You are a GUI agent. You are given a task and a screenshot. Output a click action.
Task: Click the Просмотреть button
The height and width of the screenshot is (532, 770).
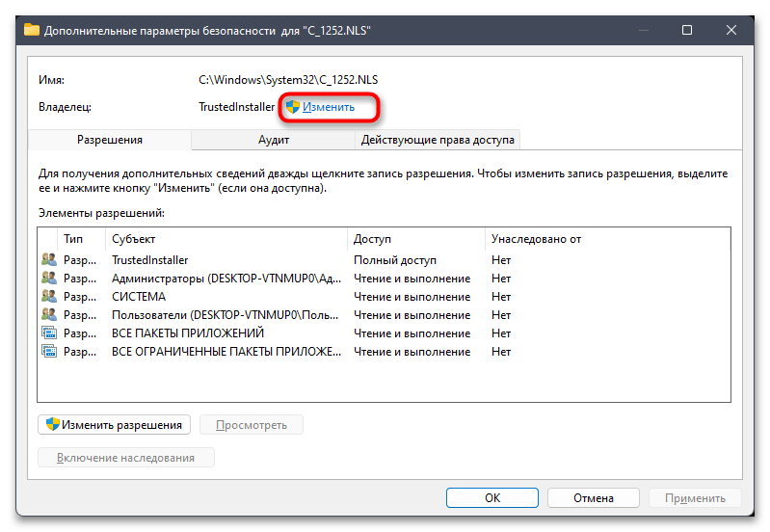pyautogui.click(x=252, y=425)
